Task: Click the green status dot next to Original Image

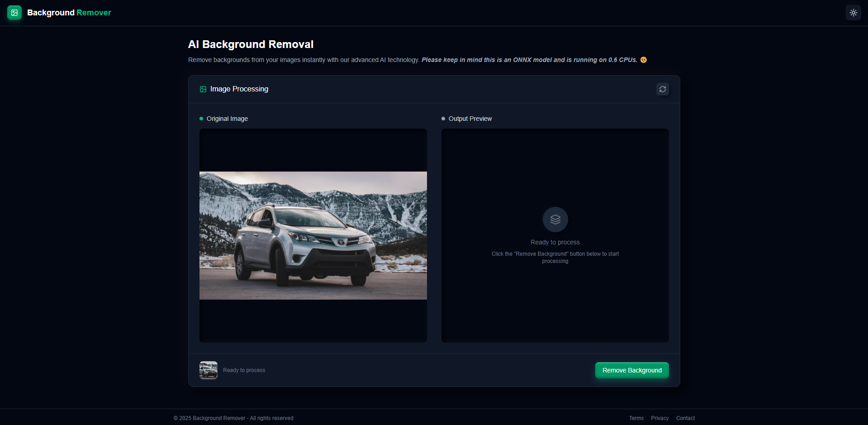Action: pos(201,119)
